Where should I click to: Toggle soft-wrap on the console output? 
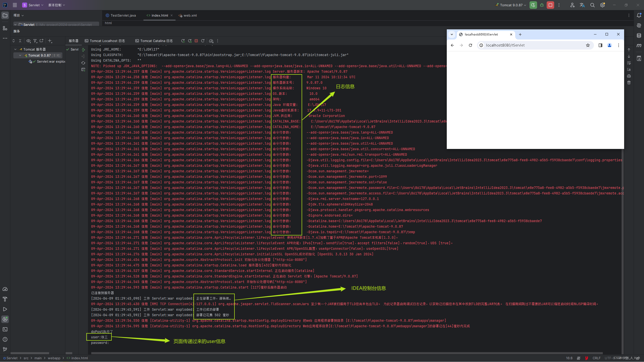629,63
